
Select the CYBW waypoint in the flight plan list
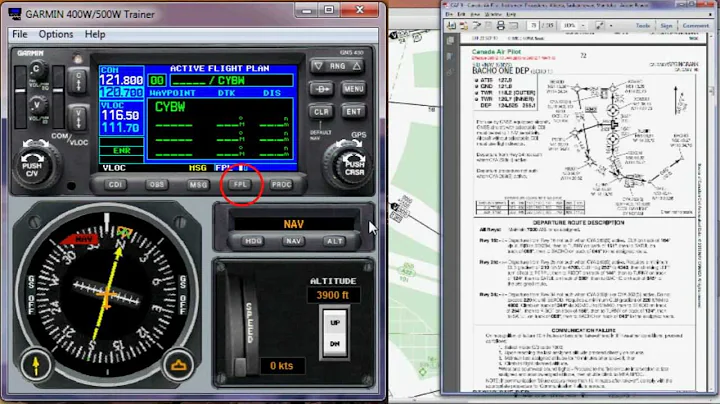[170, 107]
